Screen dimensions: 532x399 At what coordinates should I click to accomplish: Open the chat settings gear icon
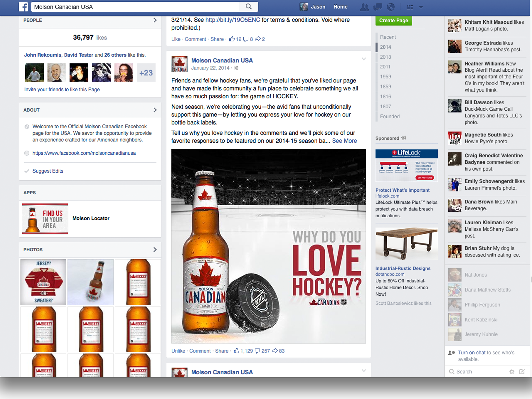tap(512, 372)
